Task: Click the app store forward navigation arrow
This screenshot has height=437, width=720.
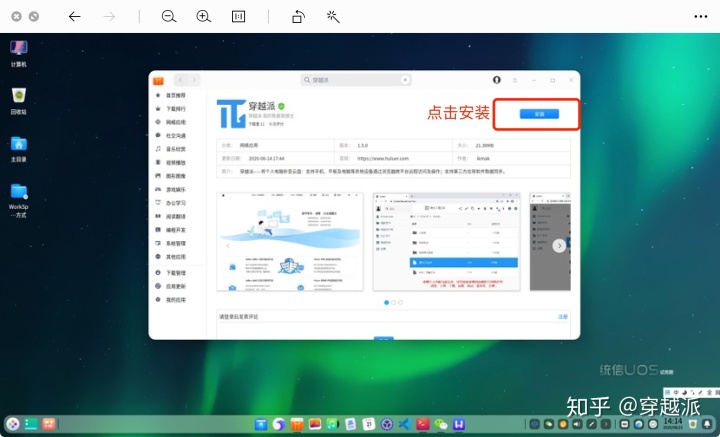Action: tap(194, 80)
